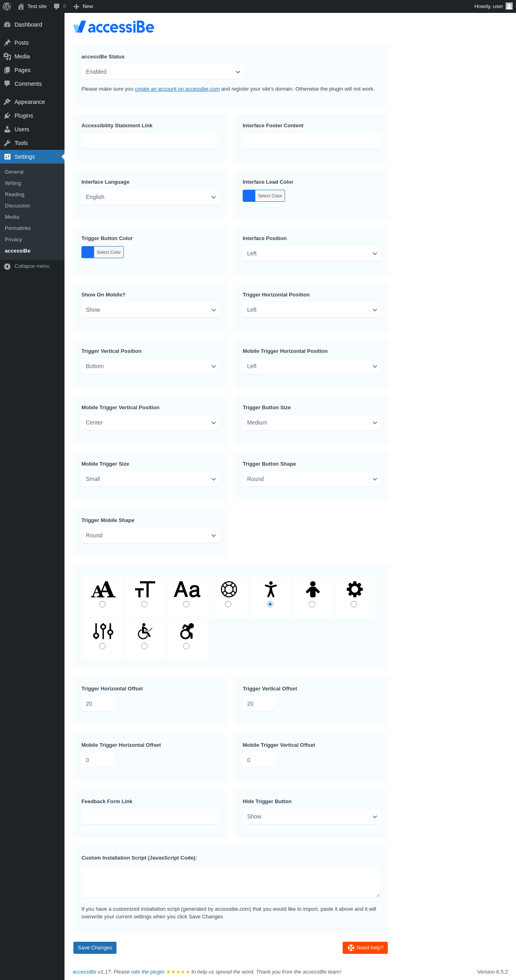516x980 pixels.
Task: Click the classic wheelchair trigger icon
Action: [x=145, y=631]
